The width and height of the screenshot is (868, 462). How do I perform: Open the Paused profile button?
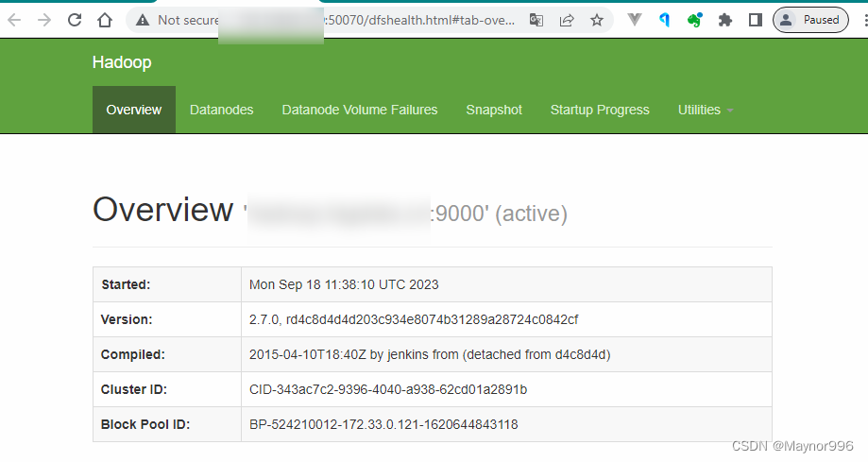point(810,20)
